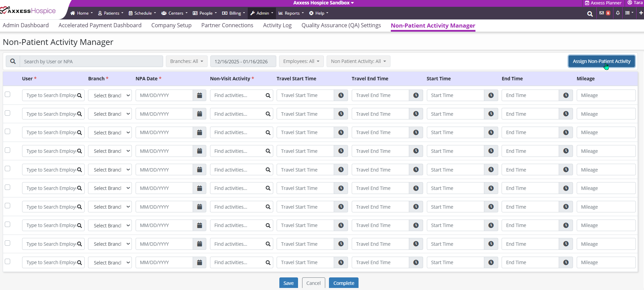
Task: Check the first row checkbox
Action: [x=7, y=94]
